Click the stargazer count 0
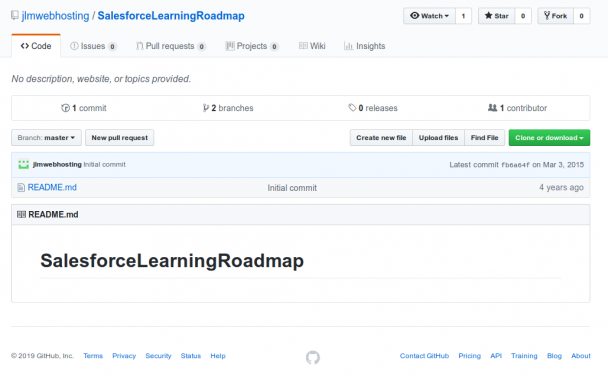This screenshot has width=608, height=383. click(x=523, y=16)
